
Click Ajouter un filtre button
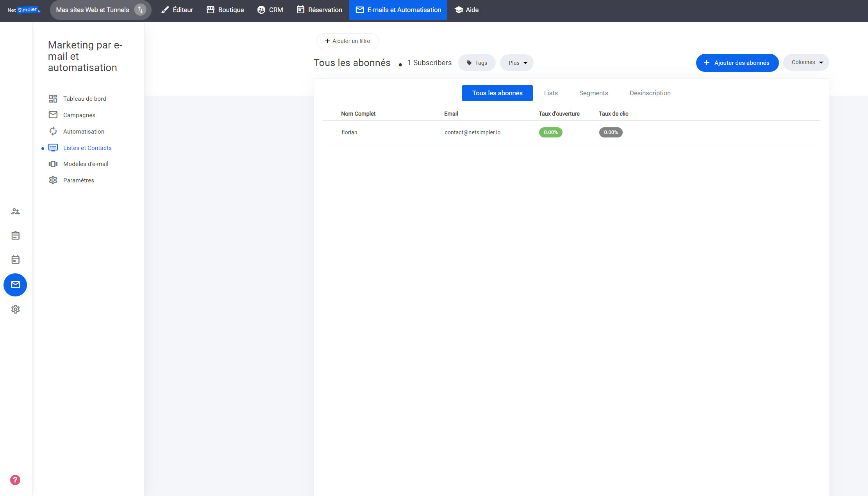(x=347, y=41)
